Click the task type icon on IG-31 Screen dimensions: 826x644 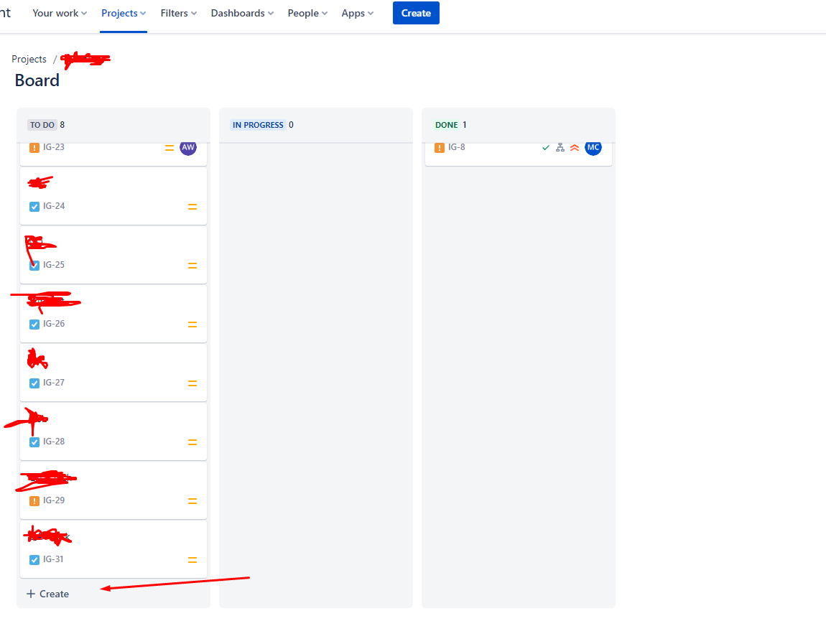[34, 560]
